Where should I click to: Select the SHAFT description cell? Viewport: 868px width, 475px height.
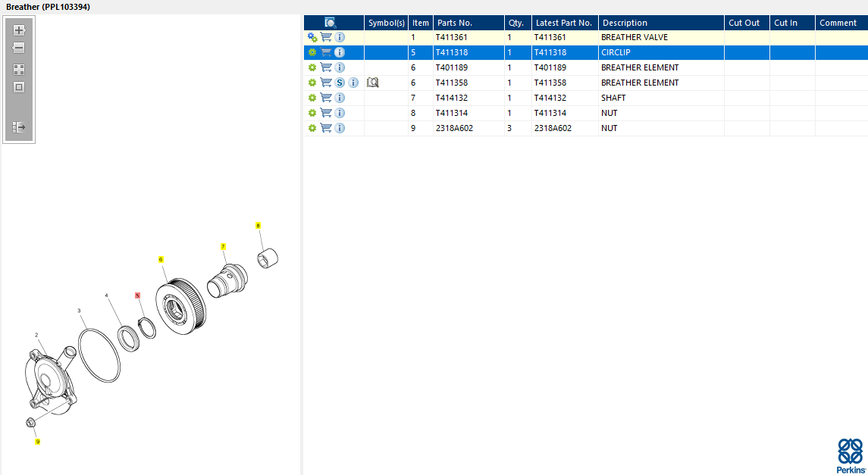pyautogui.click(x=662, y=98)
